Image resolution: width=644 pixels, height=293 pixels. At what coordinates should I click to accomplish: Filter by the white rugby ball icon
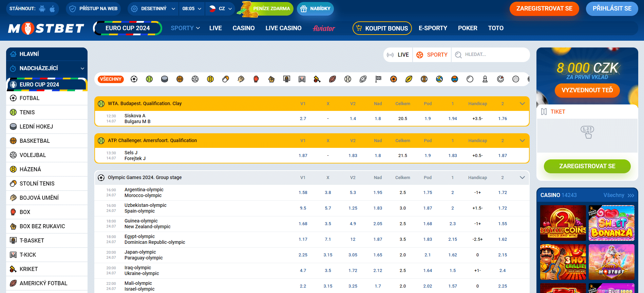pos(363,79)
